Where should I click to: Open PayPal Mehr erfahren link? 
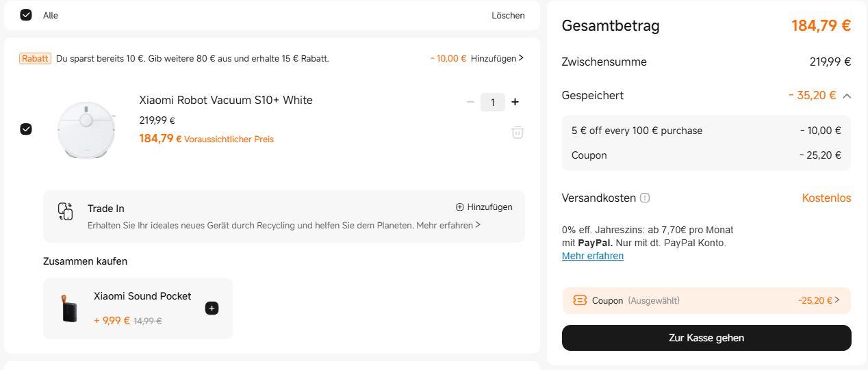point(592,256)
